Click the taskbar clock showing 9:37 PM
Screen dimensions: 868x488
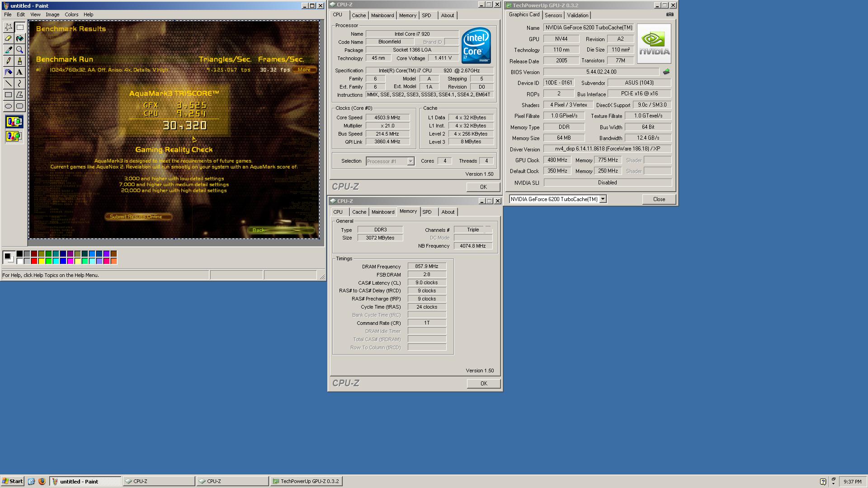tap(852, 482)
